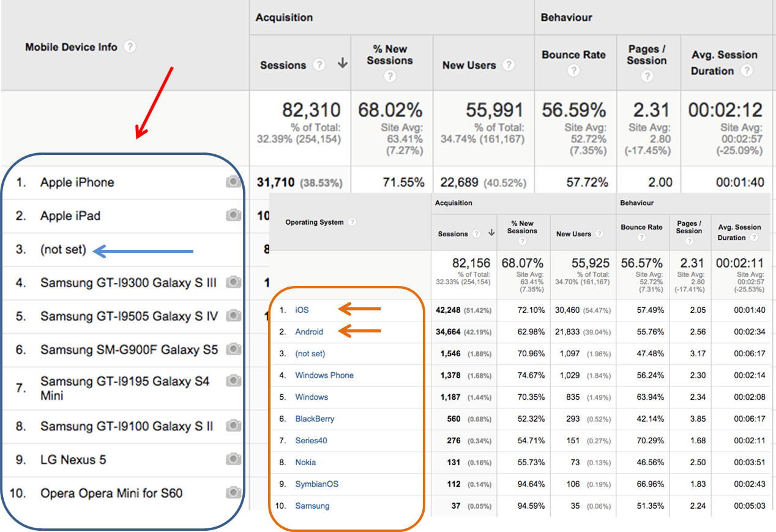This screenshot has height=532, width=776.
Task: Open device image for Samsung Galaxy S IV
Action: pos(233,315)
